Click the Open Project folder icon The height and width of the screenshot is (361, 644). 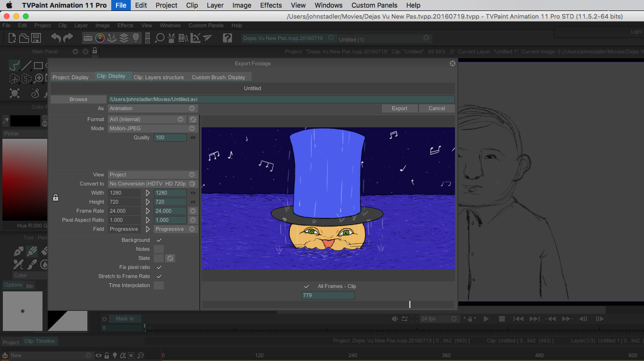tap(24, 38)
